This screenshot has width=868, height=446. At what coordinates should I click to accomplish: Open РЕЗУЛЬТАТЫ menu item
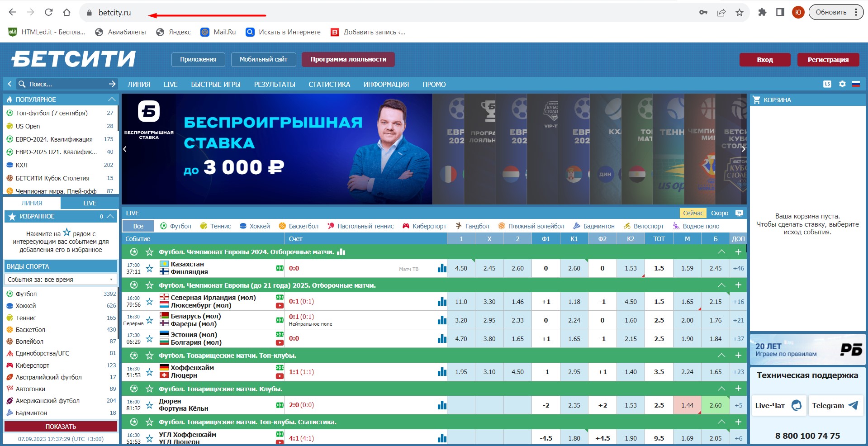[x=274, y=85]
